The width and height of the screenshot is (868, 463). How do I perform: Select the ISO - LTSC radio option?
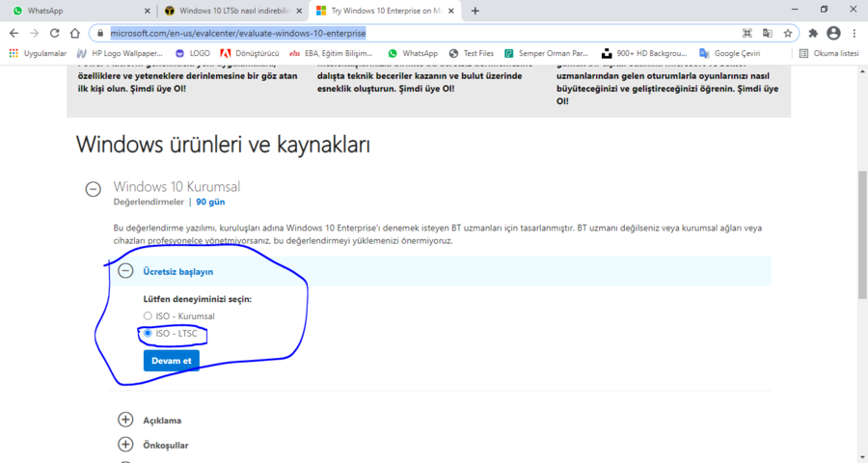point(148,334)
